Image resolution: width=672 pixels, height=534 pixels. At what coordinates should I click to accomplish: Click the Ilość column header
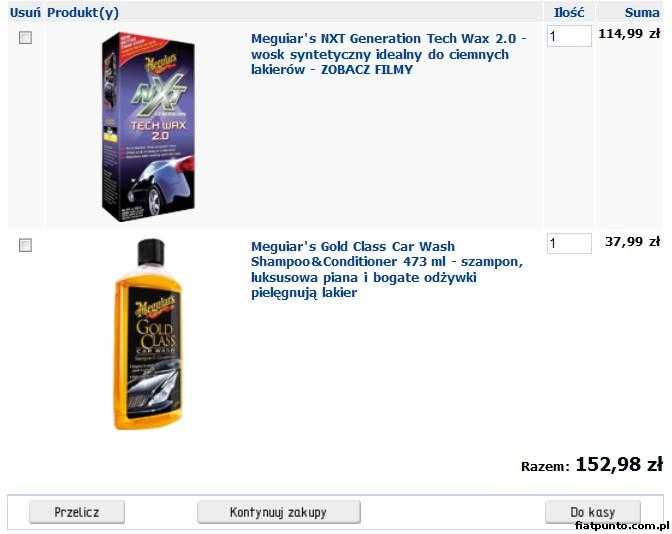pyautogui.click(x=569, y=12)
